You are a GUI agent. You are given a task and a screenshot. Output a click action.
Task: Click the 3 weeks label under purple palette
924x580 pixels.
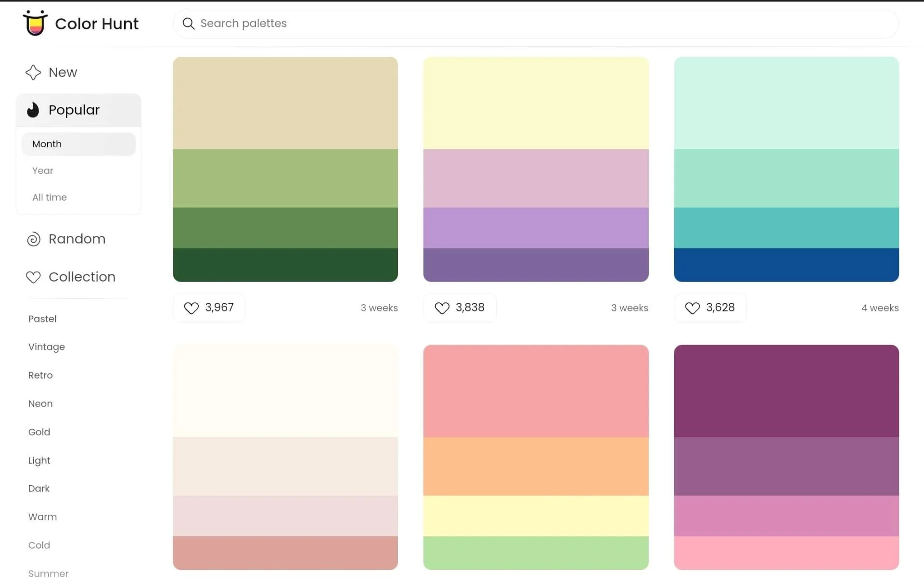point(629,308)
